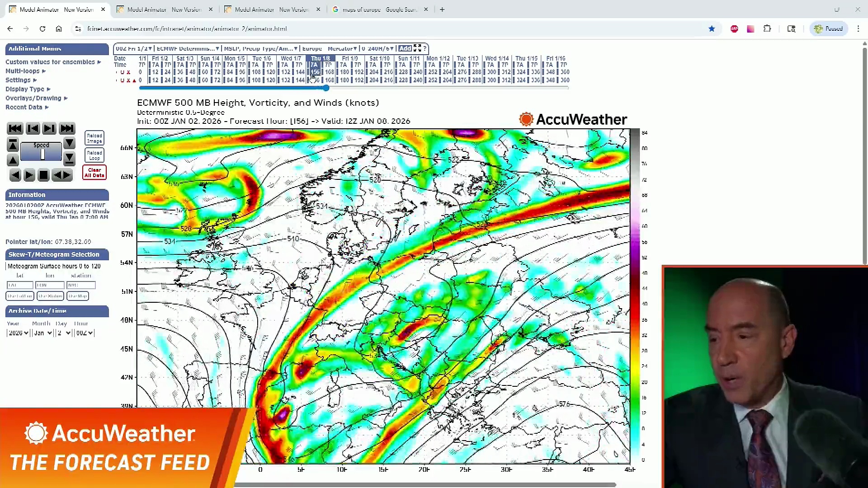Screen dimensions: 868x488
Task: Step back one frame
Action: [x=33, y=129]
